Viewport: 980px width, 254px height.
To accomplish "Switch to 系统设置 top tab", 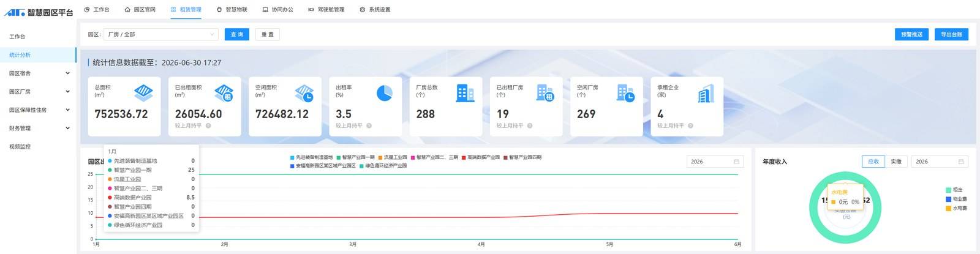I will [375, 9].
